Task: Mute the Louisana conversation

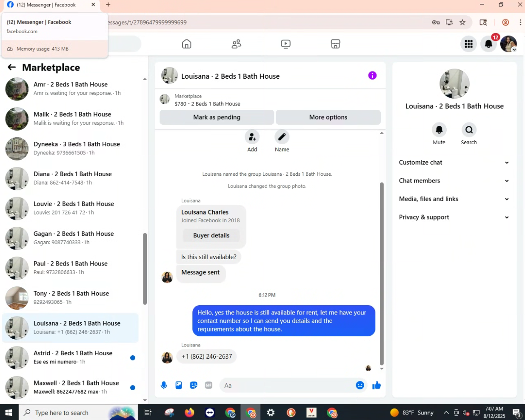Action: pos(439,130)
